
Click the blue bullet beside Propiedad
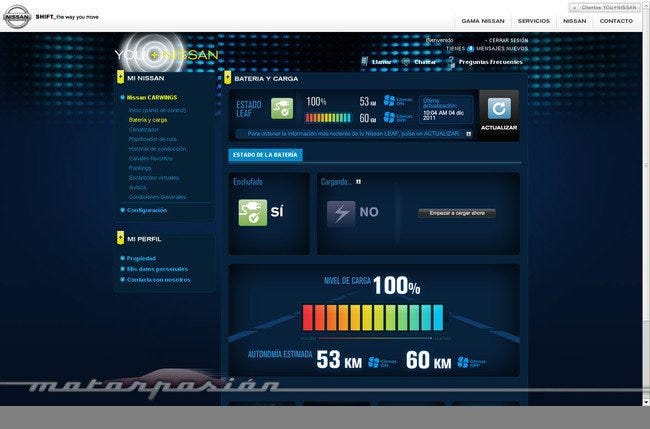tap(122, 258)
